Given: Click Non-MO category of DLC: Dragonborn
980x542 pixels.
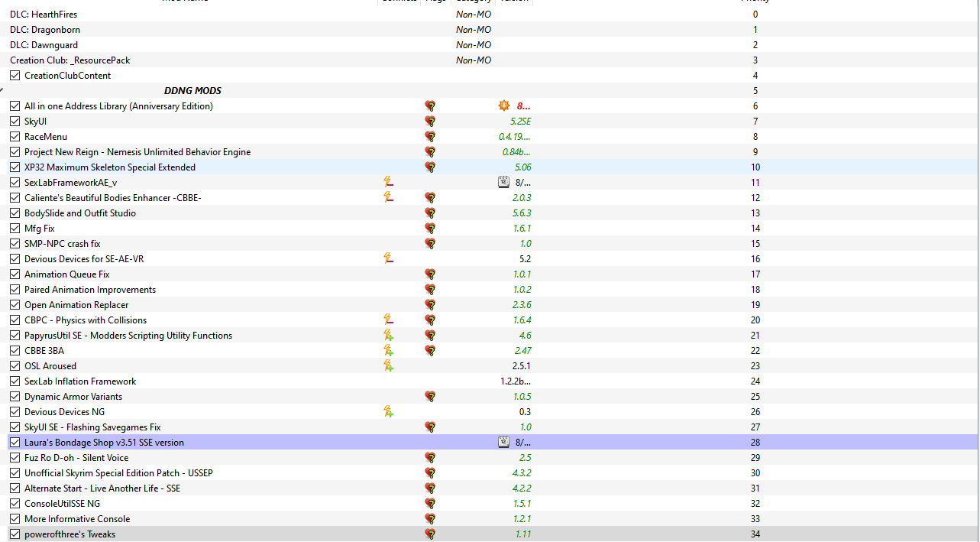Looking at the screenshot, I should [474, 30].
